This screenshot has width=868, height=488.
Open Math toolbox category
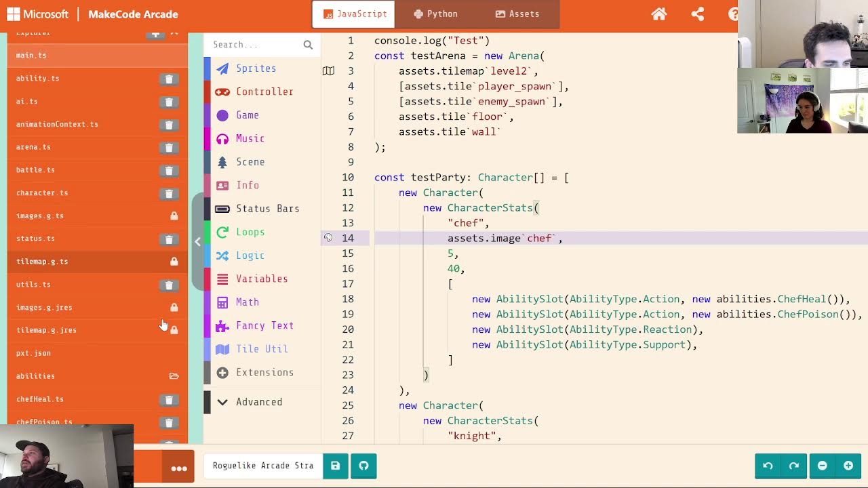(x=262, y=302)
